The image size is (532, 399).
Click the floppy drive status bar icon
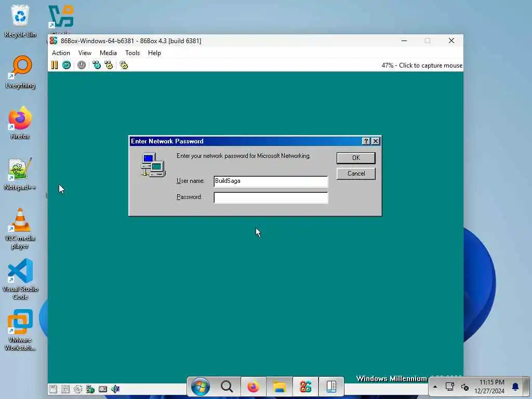[53, 389]
